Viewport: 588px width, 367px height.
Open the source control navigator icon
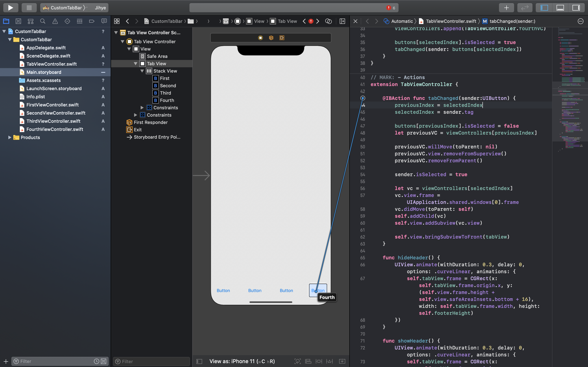[x=18, y=21]
